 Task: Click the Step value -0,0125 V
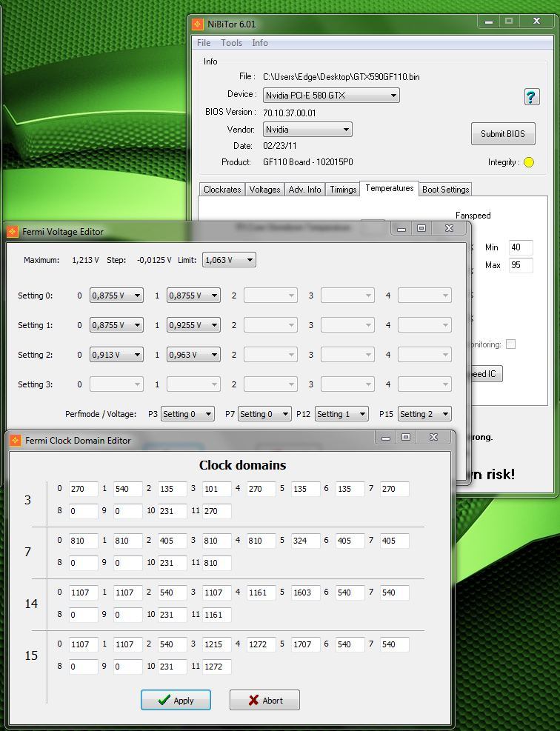pyautogui.click(x=154, y=260)
